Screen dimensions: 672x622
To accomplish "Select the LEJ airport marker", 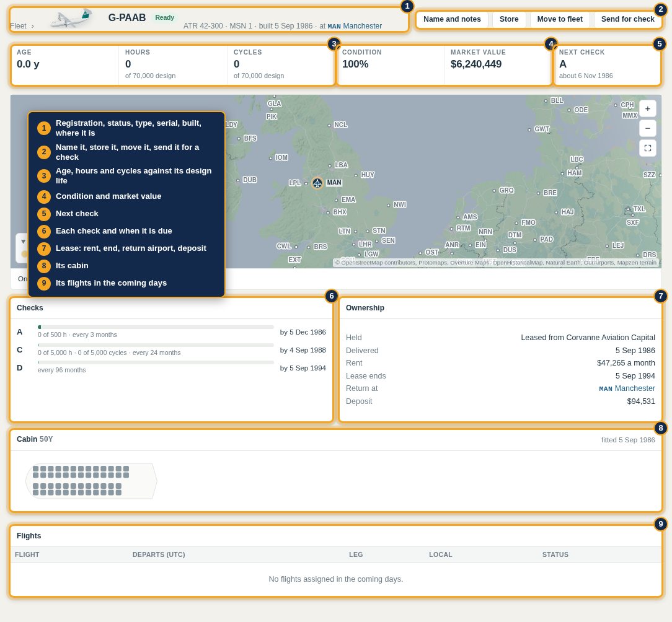I will (607, 246).
